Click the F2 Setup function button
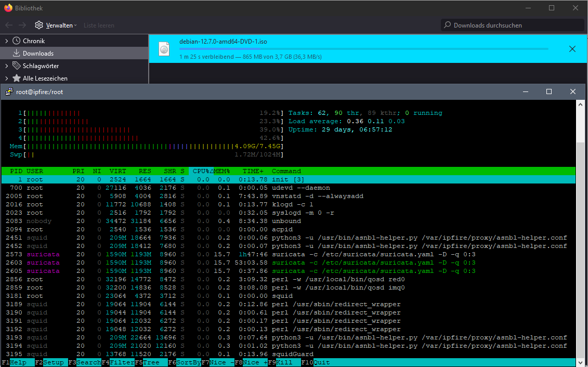The image size is (588, 367). point(51,362)
